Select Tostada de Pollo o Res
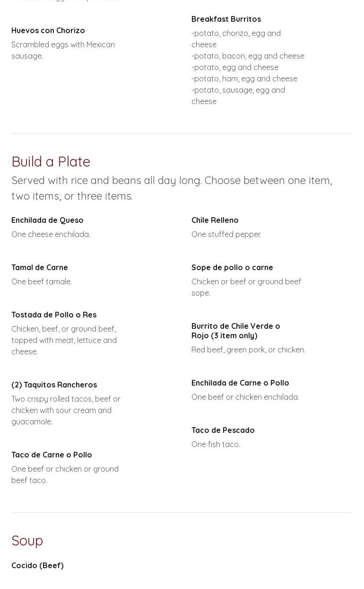Viewport: 364px width, 589px height. 54,315
